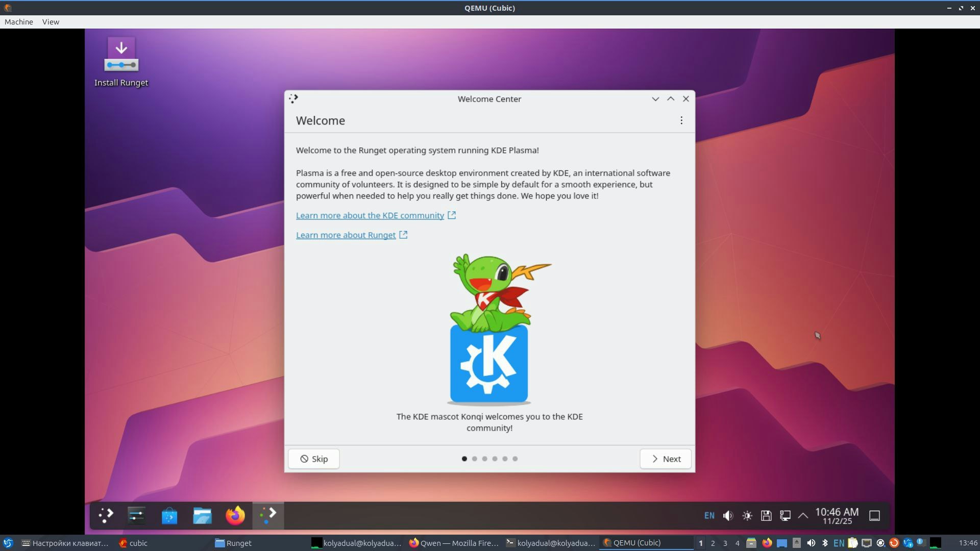980x551 pixels.
Task: Open the Machine menu in QEMU
Action: [x=19, y=22]
